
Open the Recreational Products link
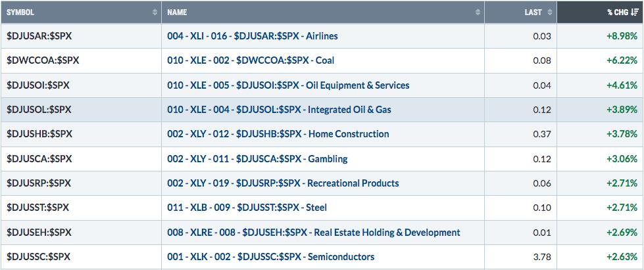(x=283, y=183)
